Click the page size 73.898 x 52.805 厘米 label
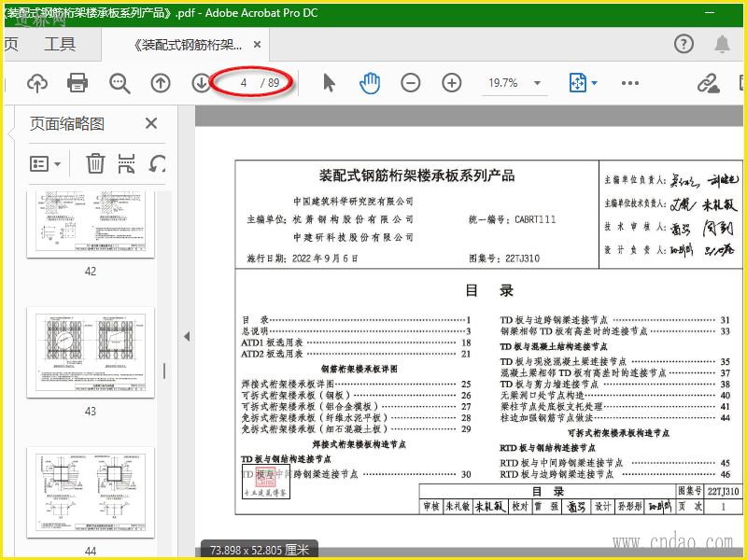Image resolution: width=747 pixels, height=560 pixels. (x=260, y=550)
